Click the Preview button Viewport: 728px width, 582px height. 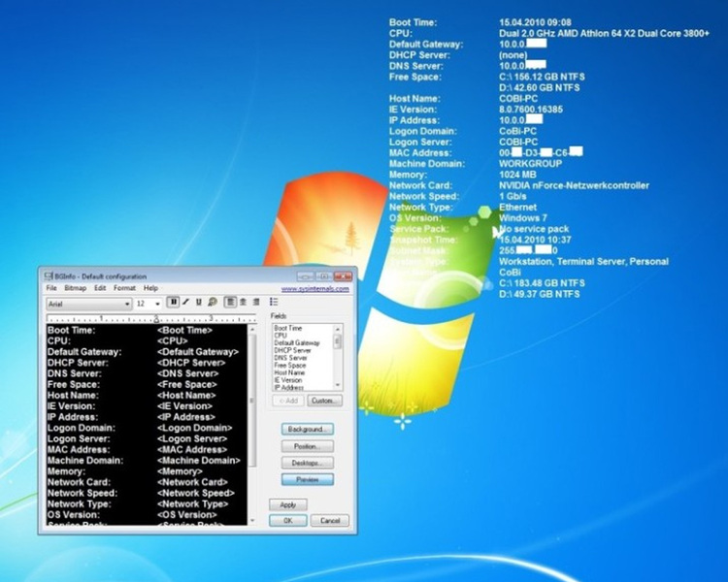(308, 479)
